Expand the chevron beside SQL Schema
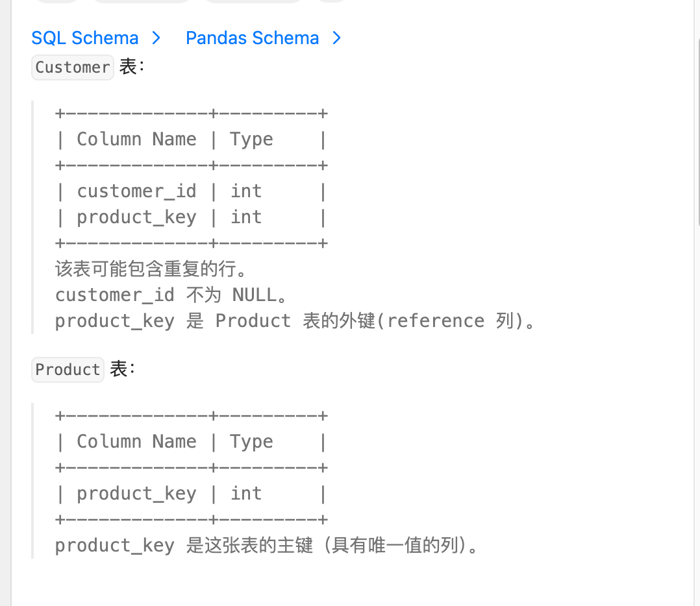Screen dimensions: 700x606 click(x=156, y=38)
